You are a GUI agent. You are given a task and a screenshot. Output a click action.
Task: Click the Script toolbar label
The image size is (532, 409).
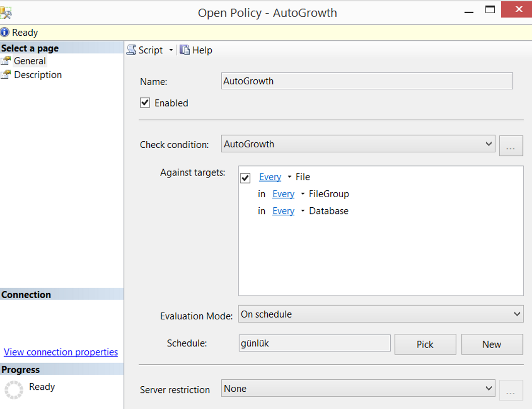pos(151,50)
